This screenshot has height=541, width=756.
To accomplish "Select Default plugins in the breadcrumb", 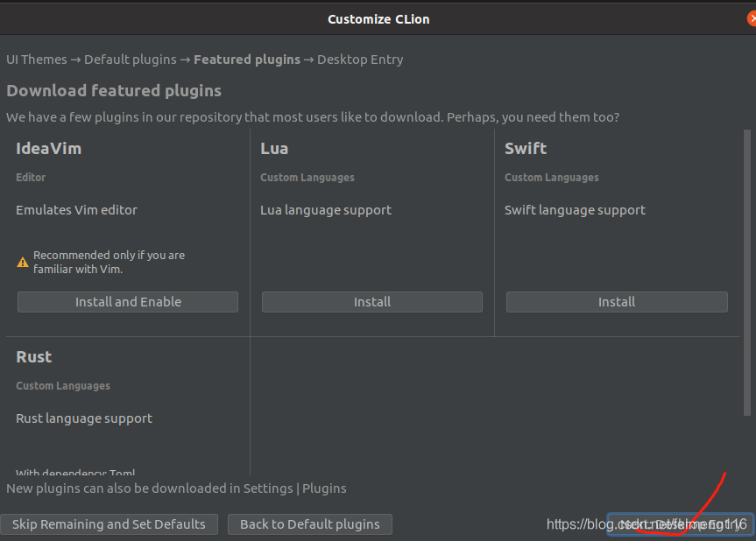I will click(131, 60).
